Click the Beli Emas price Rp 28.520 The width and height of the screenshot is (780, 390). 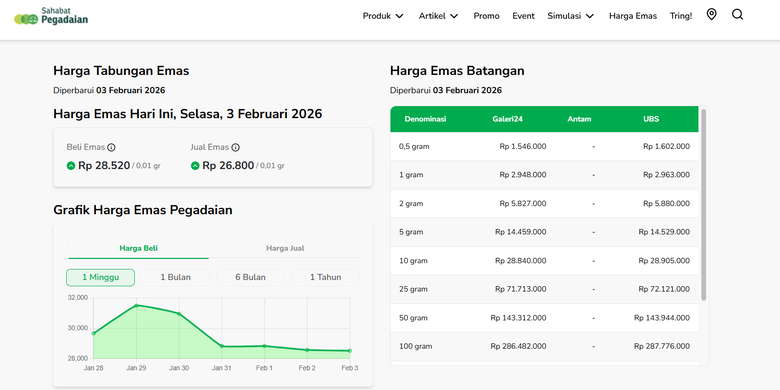104,166
